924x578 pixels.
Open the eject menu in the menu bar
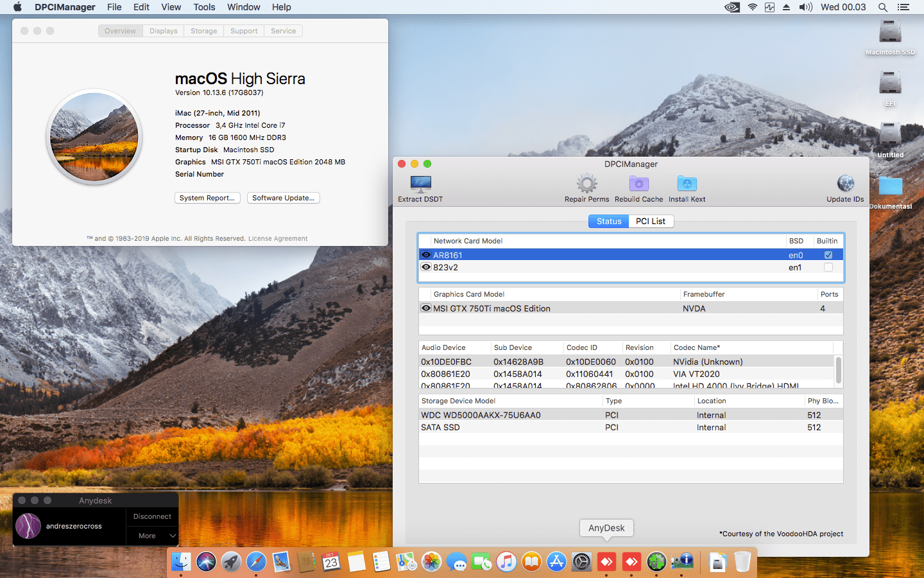click(787, 7)
